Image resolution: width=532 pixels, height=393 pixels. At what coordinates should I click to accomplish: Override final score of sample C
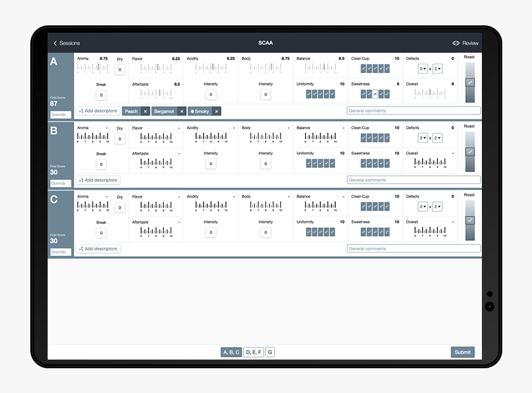click(x=61, y=252)
